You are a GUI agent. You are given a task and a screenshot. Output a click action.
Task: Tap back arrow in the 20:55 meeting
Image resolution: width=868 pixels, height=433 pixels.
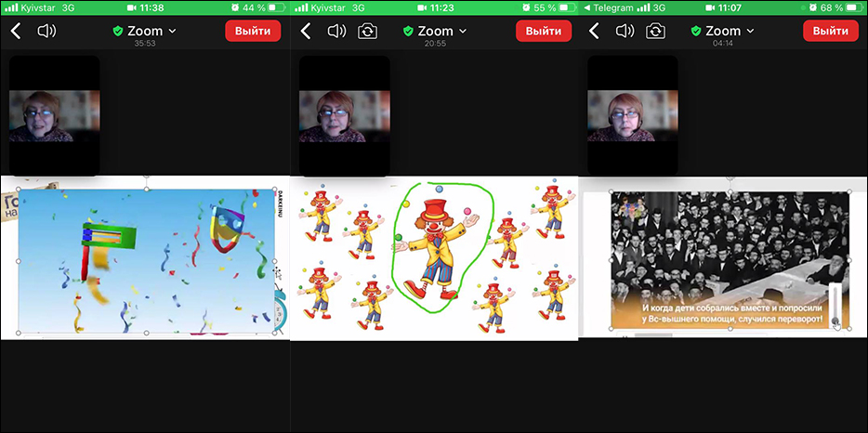point(306,31)
